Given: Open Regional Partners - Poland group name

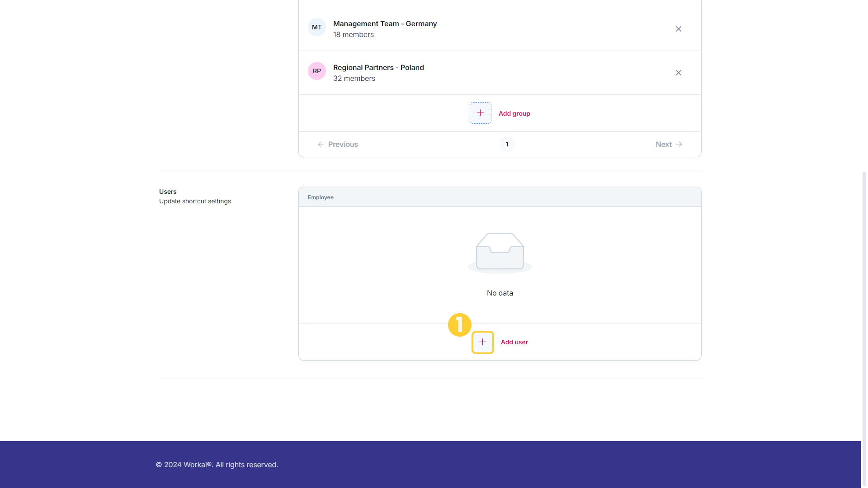Looking at the screenshot, I should tap(378, 67).
